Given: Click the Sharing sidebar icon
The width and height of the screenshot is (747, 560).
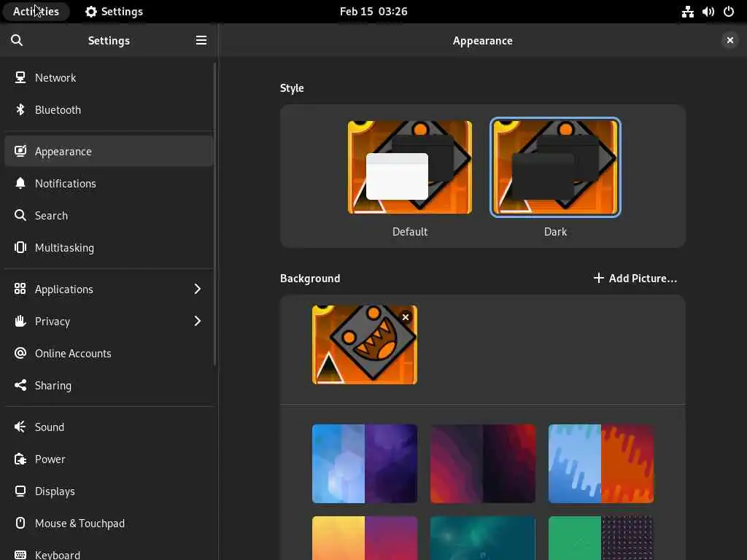Looking at the screenshot, I should tap(20, 385).
